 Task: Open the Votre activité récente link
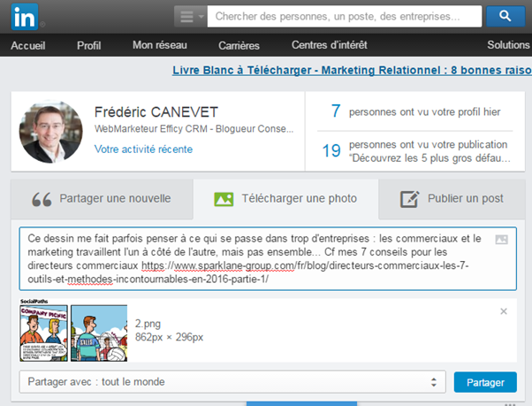143,149
